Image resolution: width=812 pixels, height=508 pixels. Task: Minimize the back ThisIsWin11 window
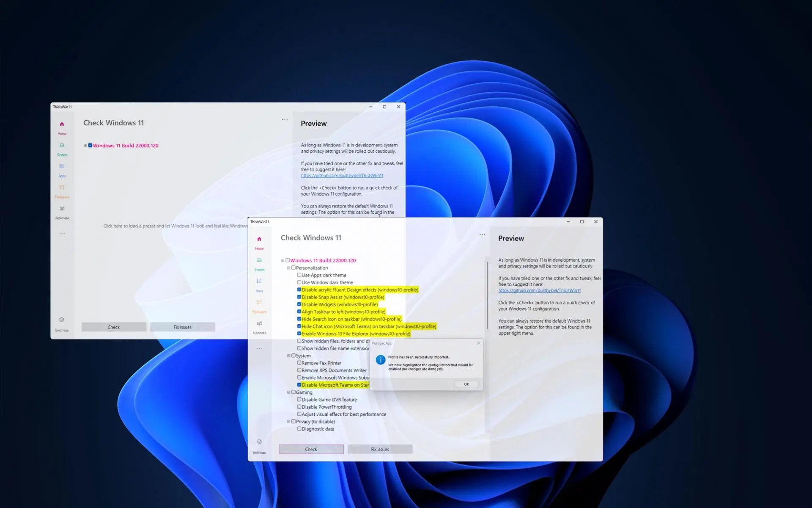click(370, 107)
